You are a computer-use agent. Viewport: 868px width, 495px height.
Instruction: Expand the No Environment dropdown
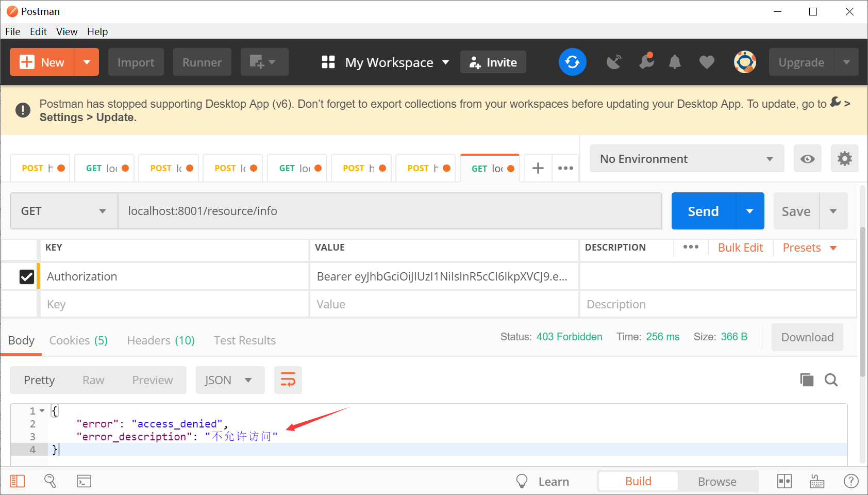point(687,158)
